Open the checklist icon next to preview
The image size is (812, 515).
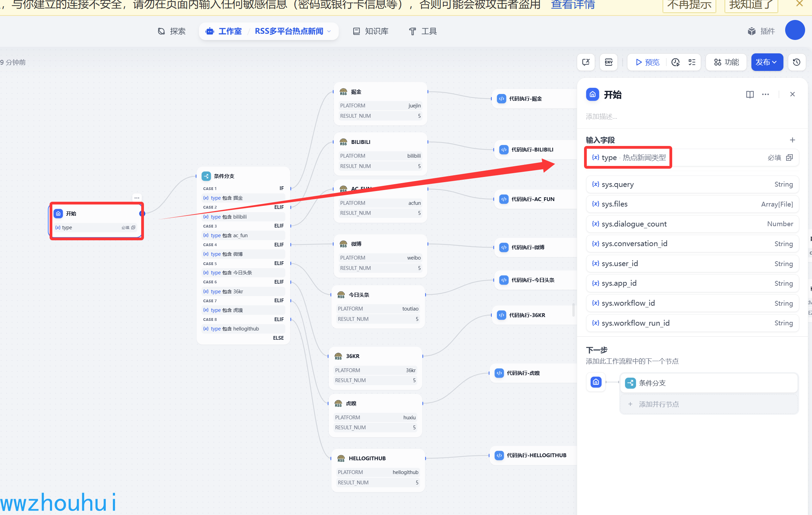tap(692, 62)
